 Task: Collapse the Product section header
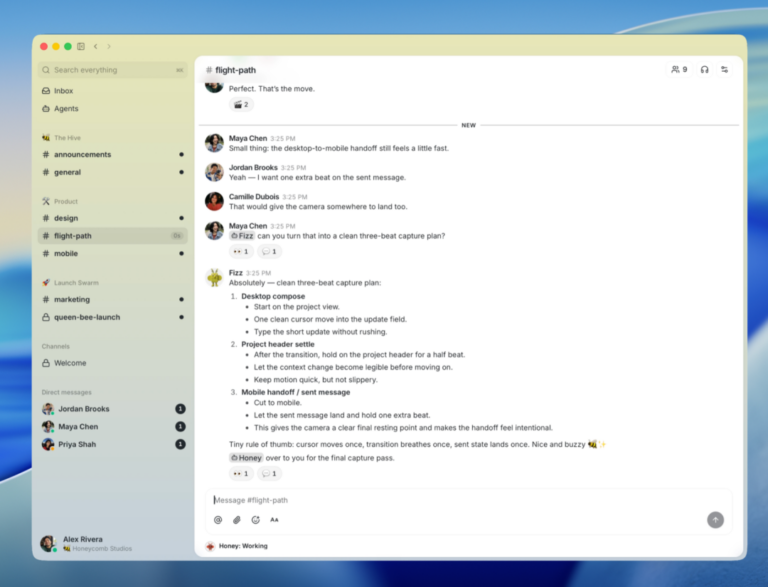click(x=66, y=201)
